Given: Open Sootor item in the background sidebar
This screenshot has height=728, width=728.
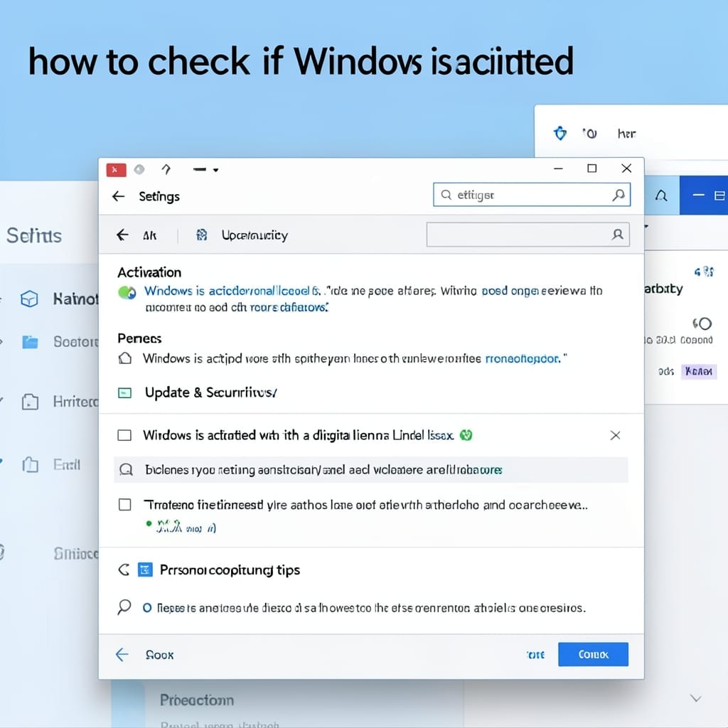Looking at the screenshot, I should pyautogui.click(x=76, y=342).
